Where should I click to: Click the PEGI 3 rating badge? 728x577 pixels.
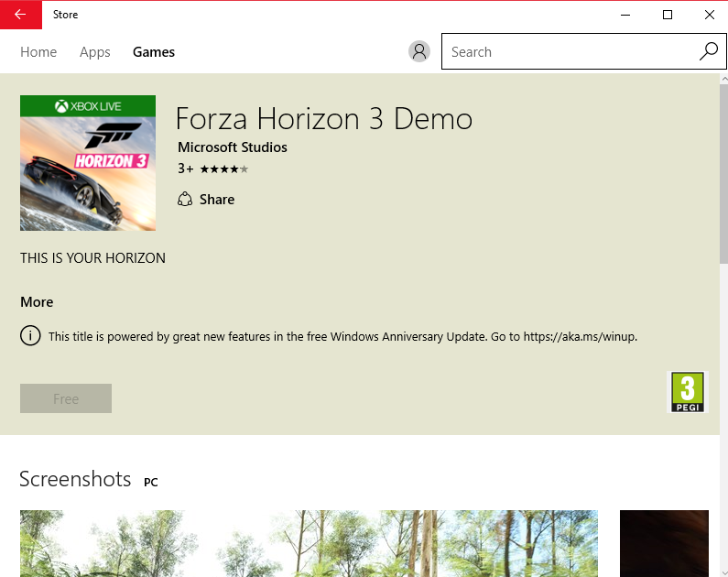[687, 392]
